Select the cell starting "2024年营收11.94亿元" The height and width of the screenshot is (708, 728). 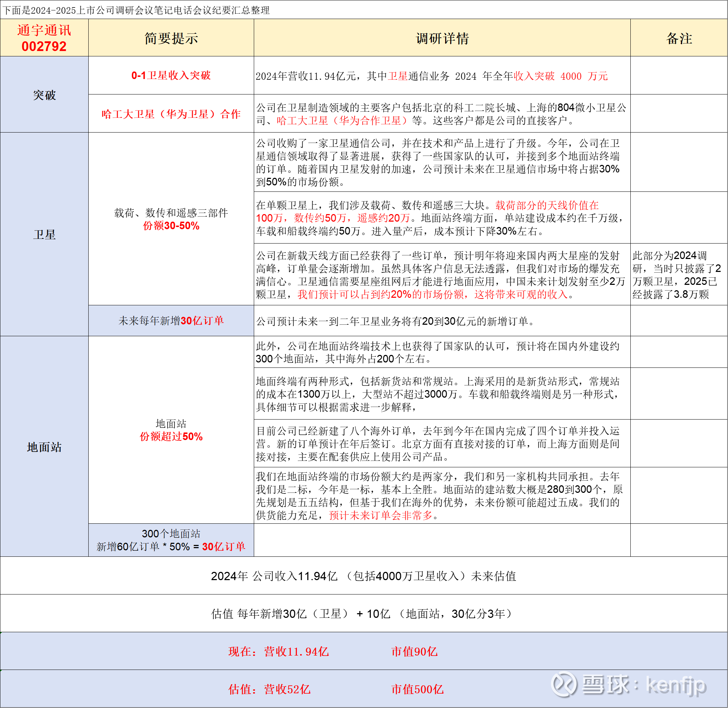tap(442, 75)
